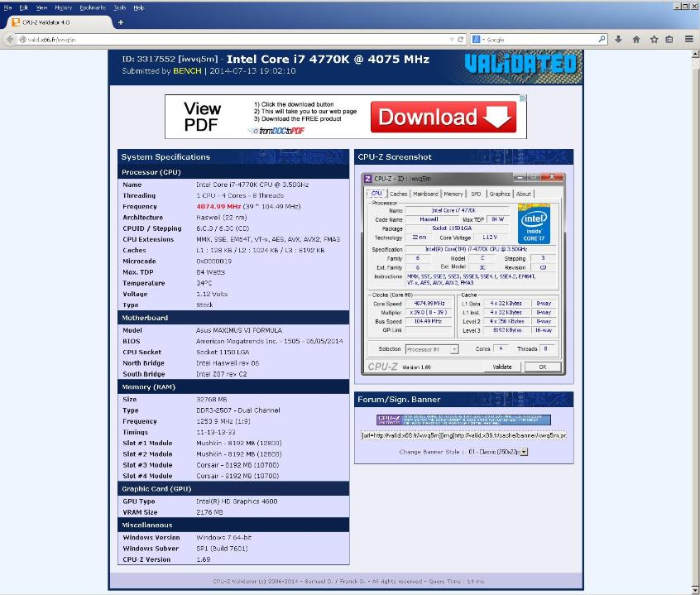Click the scrollbar up arrow
Screen dimensions: 700x595
[695, 54]
